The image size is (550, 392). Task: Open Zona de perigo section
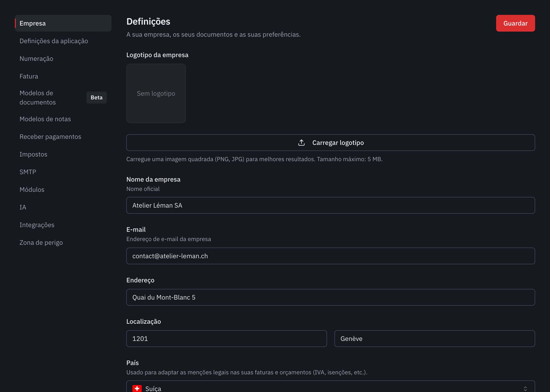63,242
